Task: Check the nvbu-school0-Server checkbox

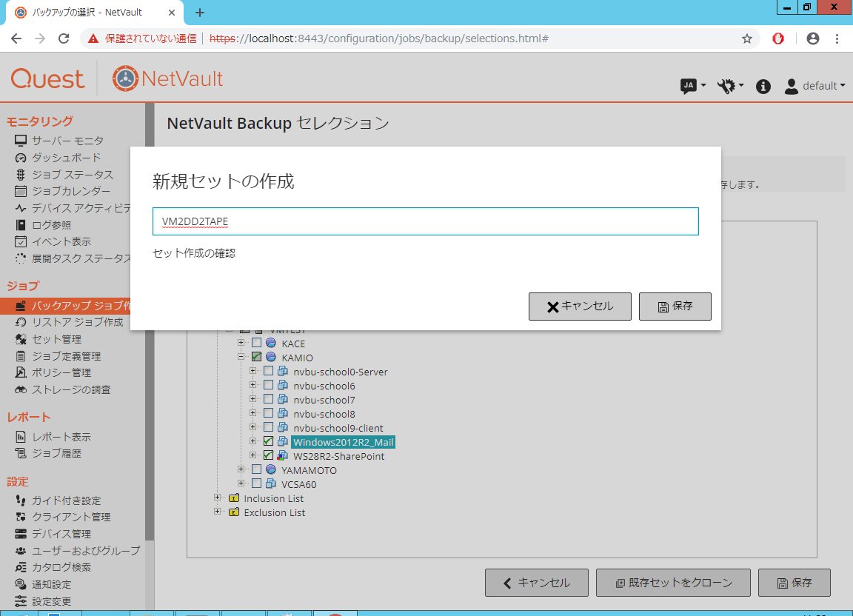Action: pos(268,371)
